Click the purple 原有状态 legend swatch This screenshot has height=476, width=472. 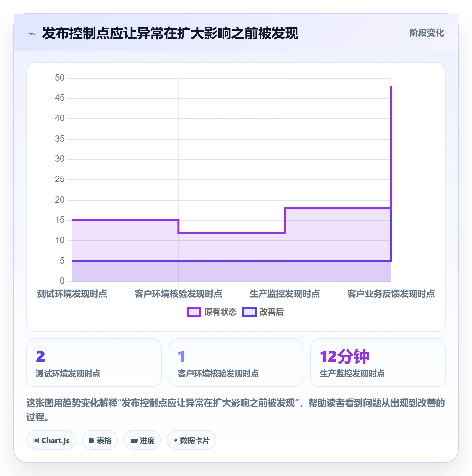tap(194, 312)
